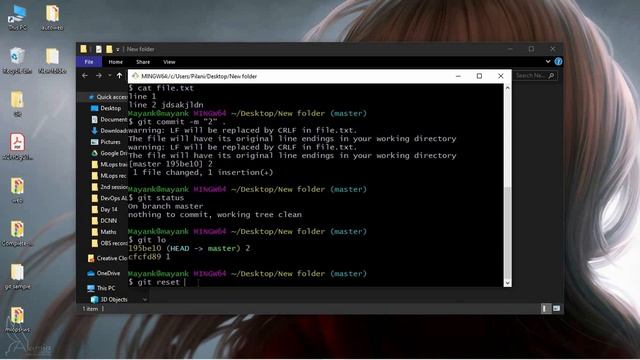Click Explorer search box

coord(535,76)
